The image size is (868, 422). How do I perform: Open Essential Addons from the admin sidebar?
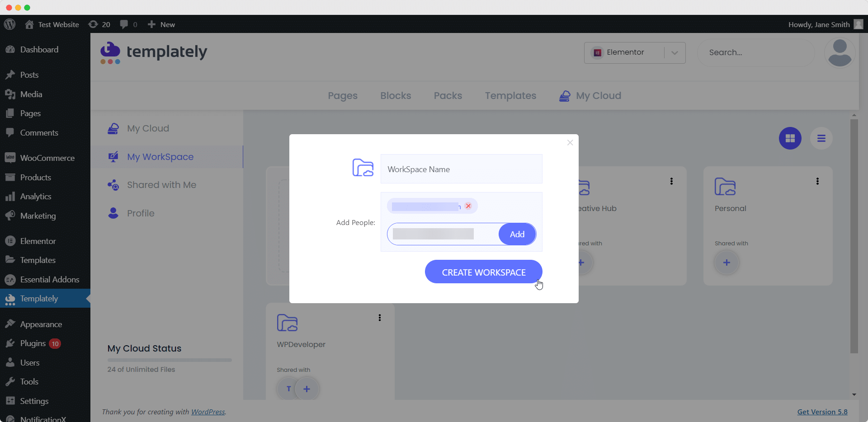click(50, 279)
